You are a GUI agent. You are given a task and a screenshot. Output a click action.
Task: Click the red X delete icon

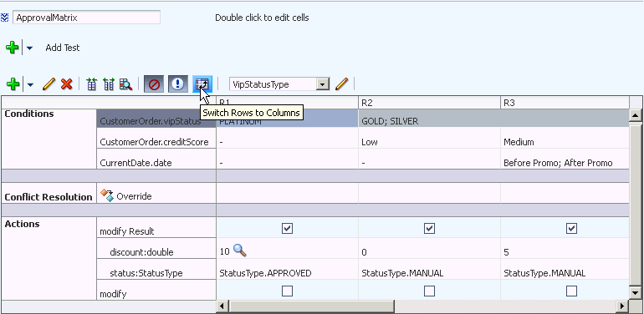point(67,84)
